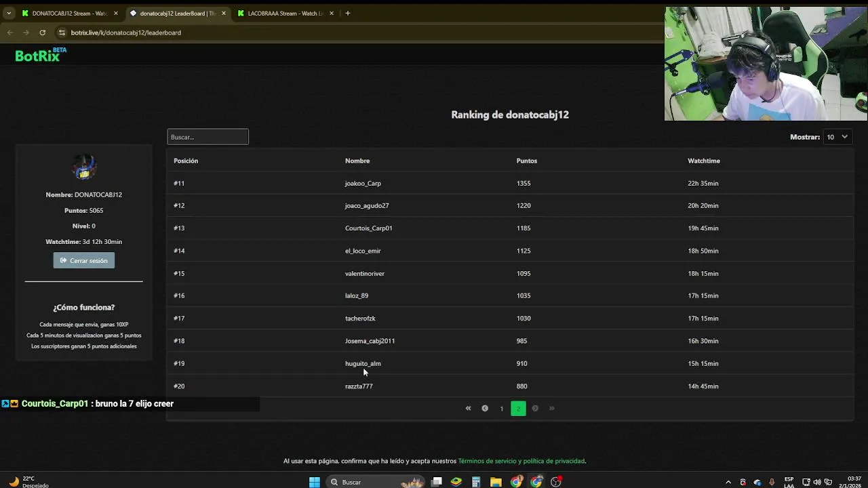This screenshot has width=868, height=488.
Task: Open a new browser tab
Action: coord(348,13)
